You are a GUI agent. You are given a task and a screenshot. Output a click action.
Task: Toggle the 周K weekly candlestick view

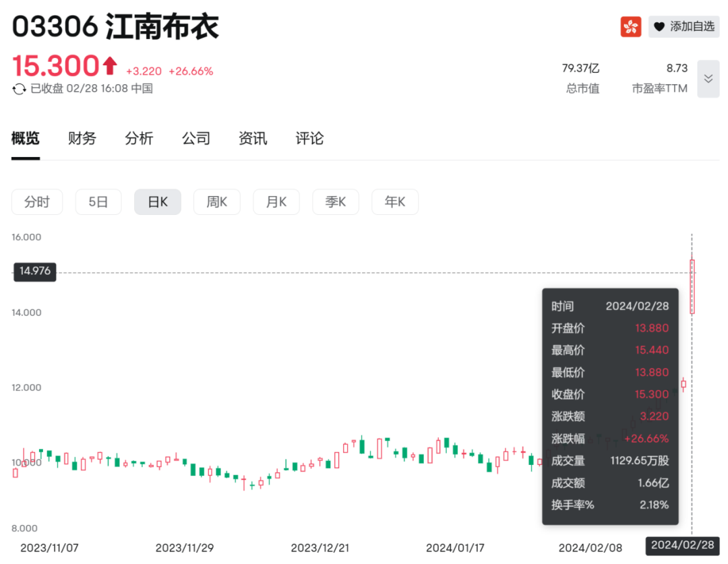tap(217, 202)
